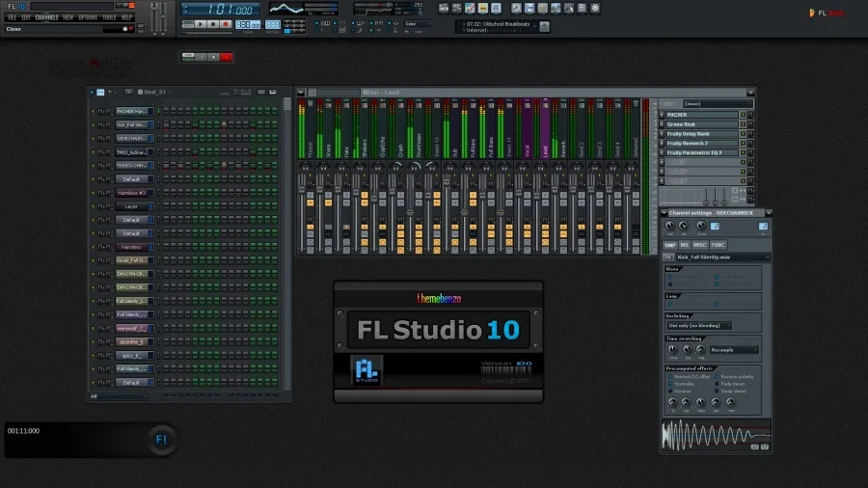Open the Resample time stretching dropdown
The height and width of the screenshot is (488, 868).
pos(734,350)
